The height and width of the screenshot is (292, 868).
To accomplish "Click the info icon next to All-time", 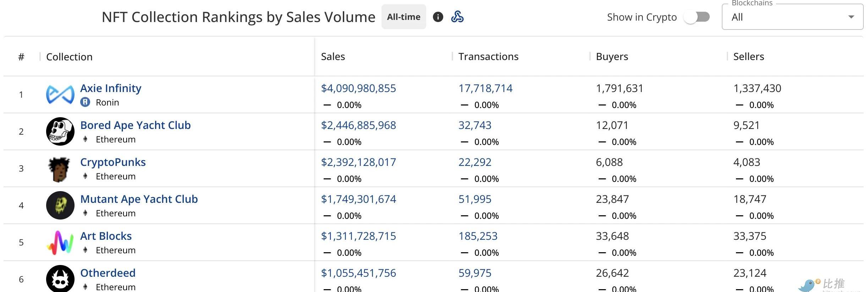I will coord(438,17).
